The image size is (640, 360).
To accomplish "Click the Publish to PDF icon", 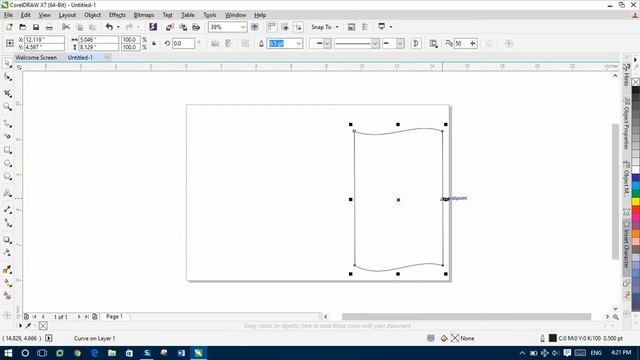I will click(x=196, y=27).
